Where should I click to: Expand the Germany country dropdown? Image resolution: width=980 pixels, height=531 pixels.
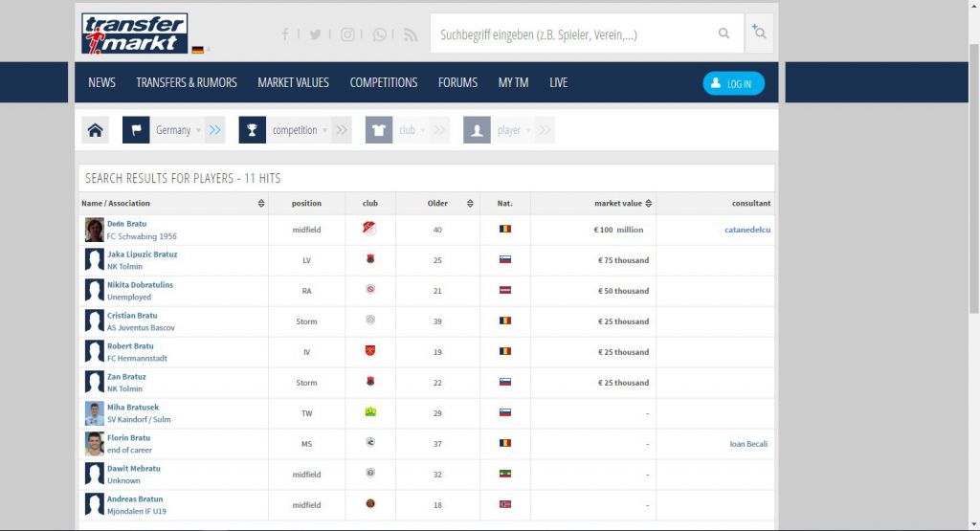tap(198, 130)
